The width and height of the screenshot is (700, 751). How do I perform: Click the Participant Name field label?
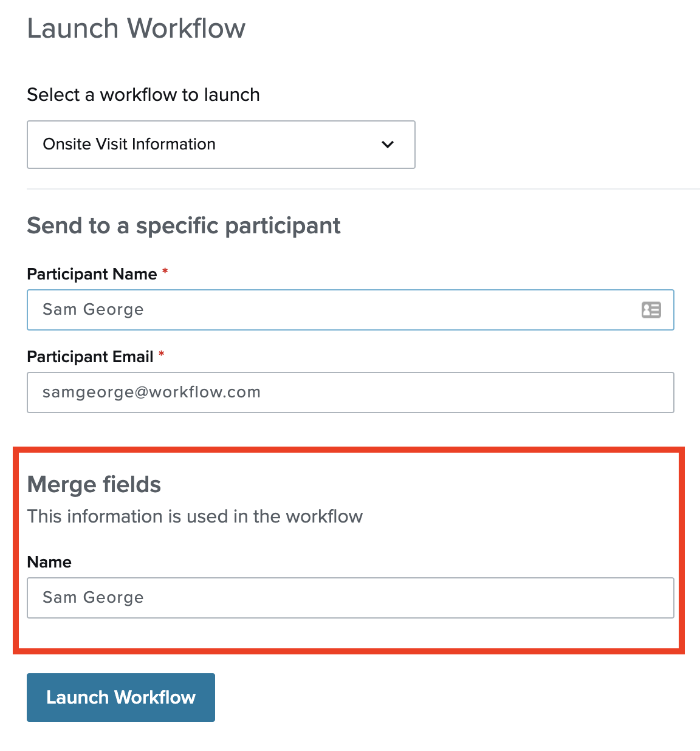click(x=92, y=274)
